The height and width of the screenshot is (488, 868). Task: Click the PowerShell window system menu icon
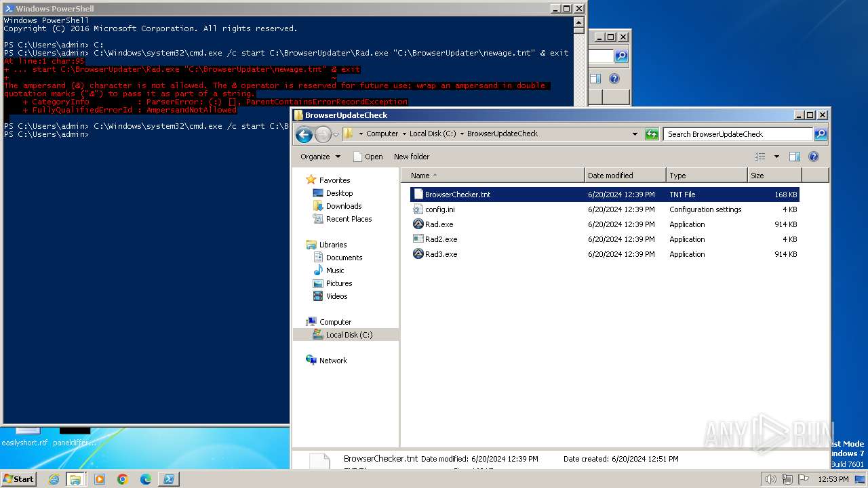tap(8, 9)
